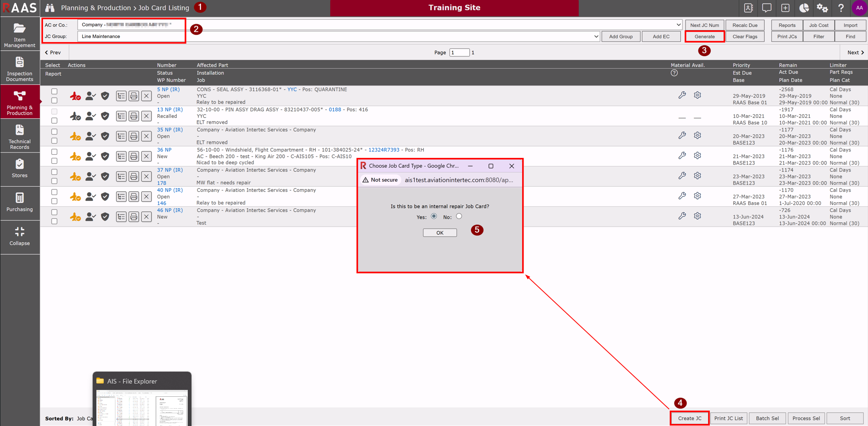Click wrench icon for job card 46 NP (IR)
This screenshot has height=426, width=868.
pos(682,216)
